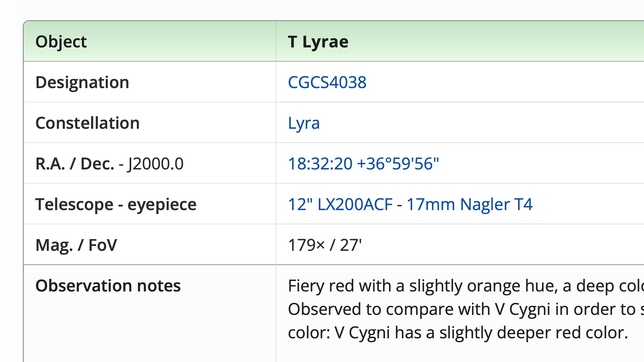Click the word Telescope in row label
Viewport: 644px width, 362px height.
(74, 205)
